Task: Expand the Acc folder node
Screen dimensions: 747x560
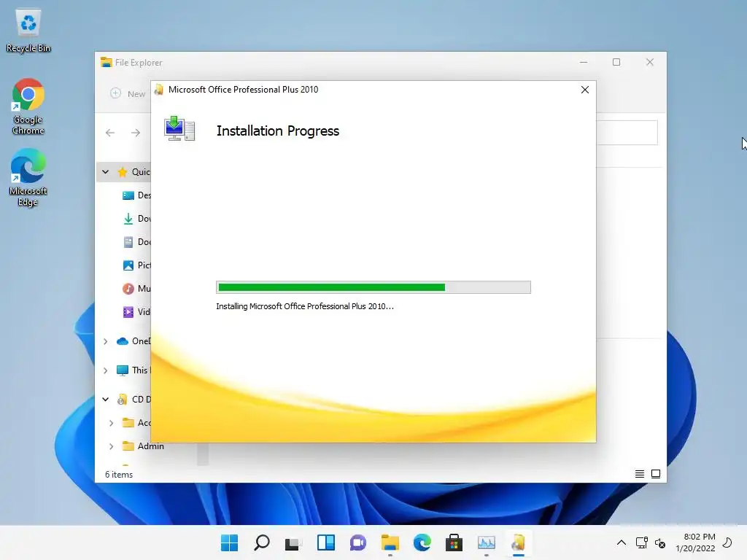Action: (111, 423)
